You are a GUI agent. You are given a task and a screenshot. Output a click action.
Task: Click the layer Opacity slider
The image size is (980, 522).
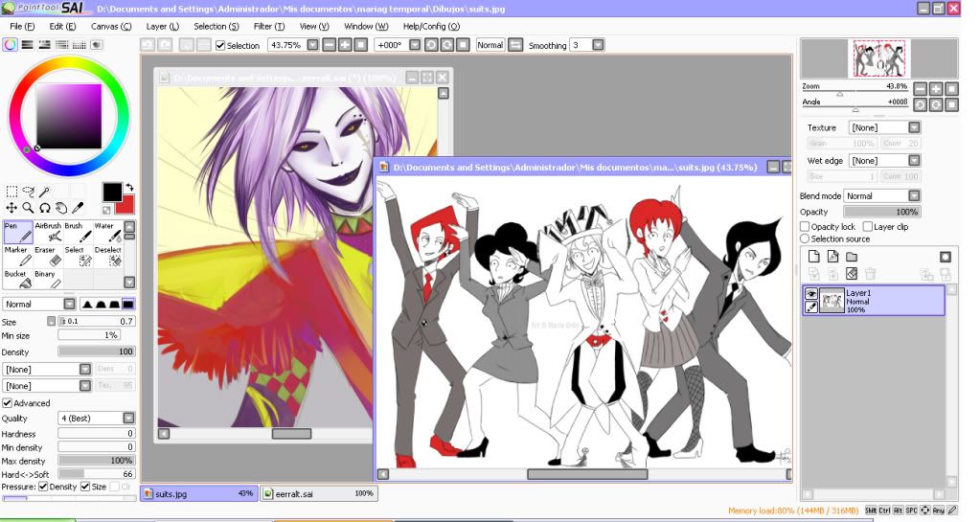tap(881, 212)
